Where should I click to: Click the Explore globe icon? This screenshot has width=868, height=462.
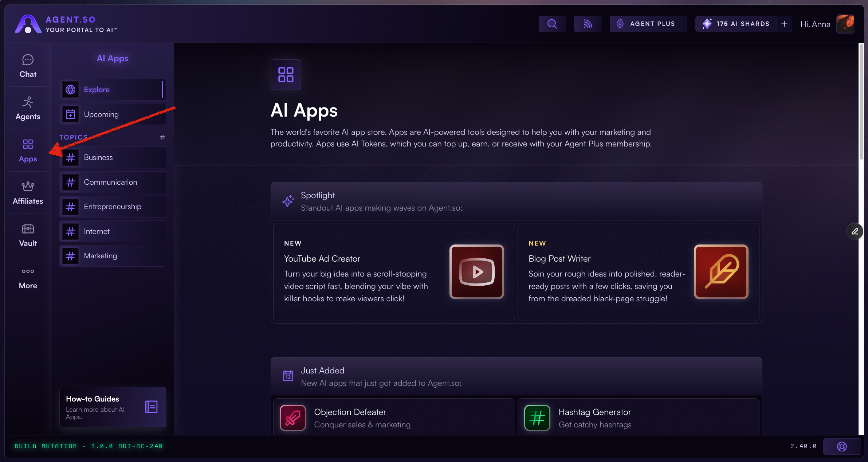70,90
